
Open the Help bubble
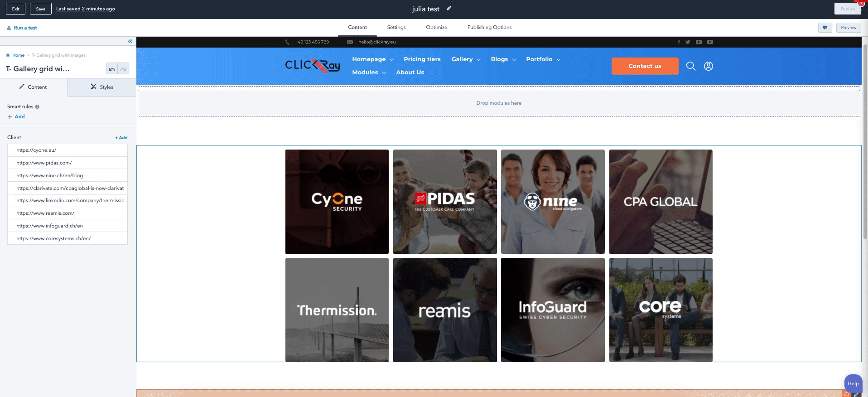click(853, 383)
